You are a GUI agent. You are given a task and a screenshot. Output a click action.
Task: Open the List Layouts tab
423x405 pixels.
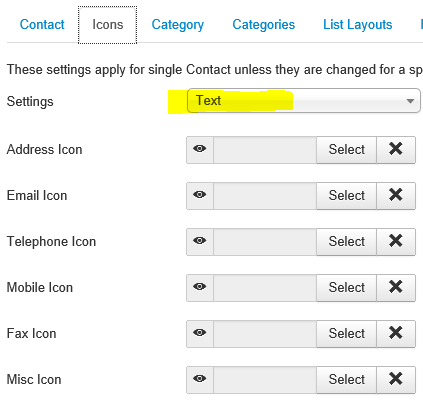358,25
